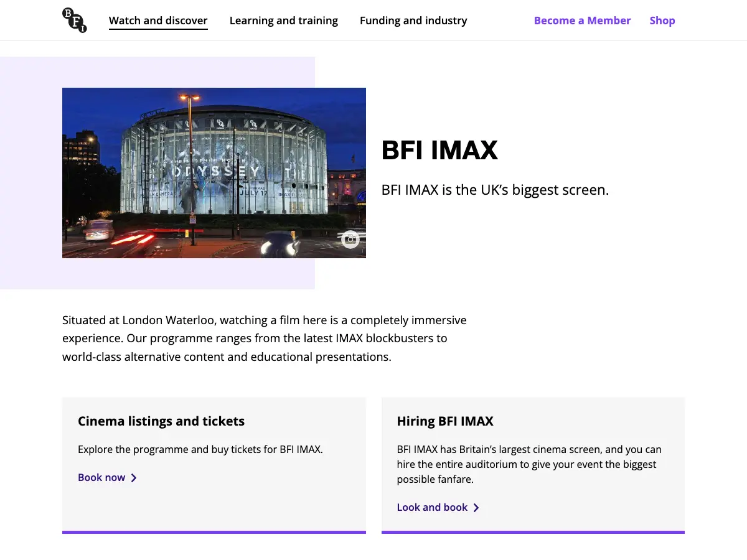Click the BFI IMAX page title
Screen dimensions: 747x560
pyautogui.click(x=439, y=151)
